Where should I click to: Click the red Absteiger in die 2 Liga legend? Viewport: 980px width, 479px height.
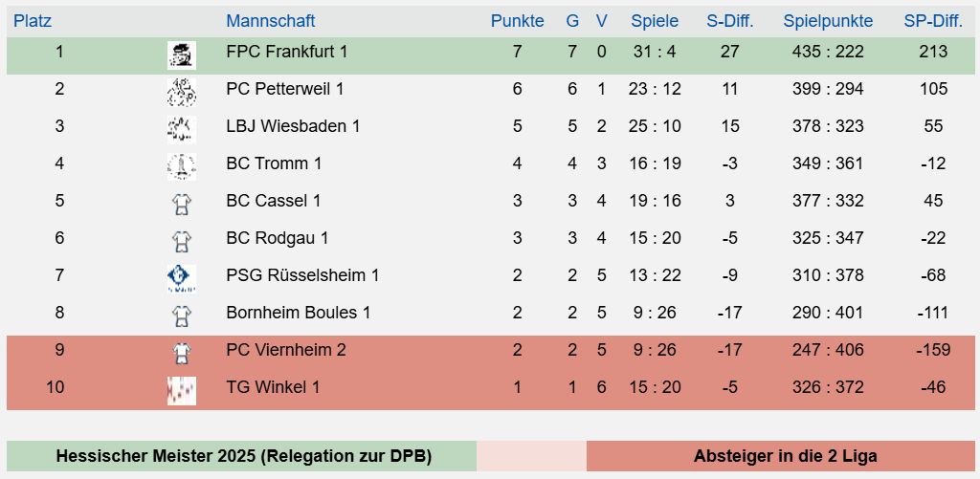click(x=781, y=456)
